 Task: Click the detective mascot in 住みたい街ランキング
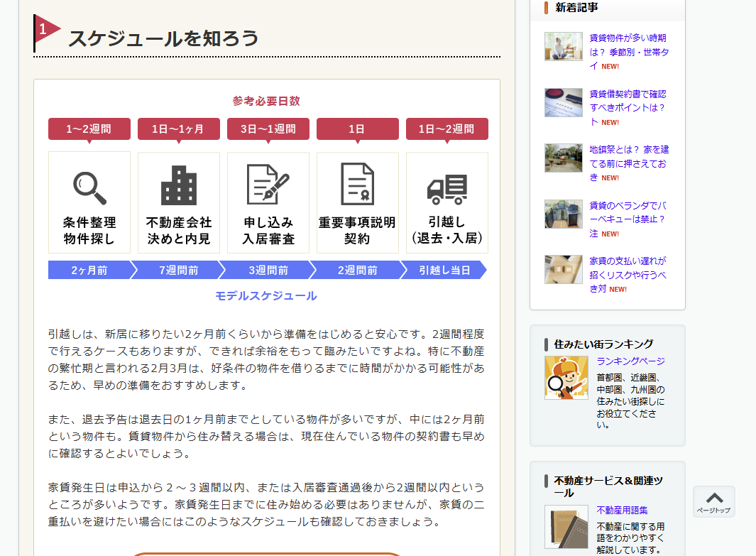pos(566,377)
